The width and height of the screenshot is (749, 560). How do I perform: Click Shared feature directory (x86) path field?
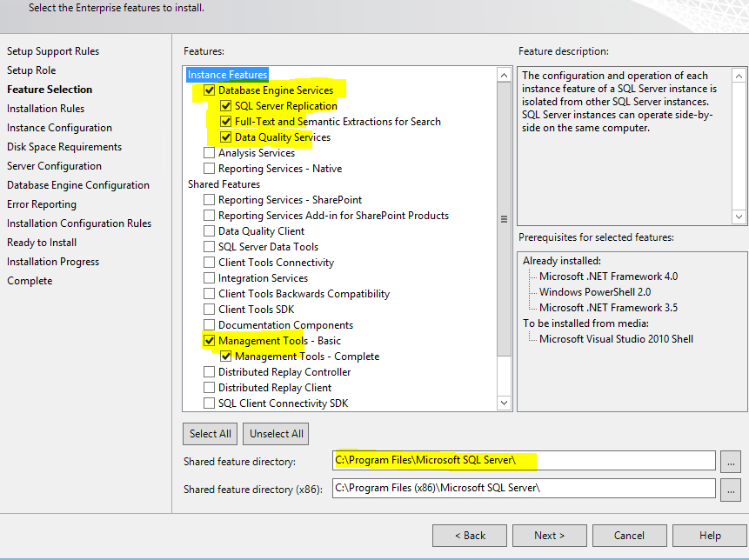point(524,489)
